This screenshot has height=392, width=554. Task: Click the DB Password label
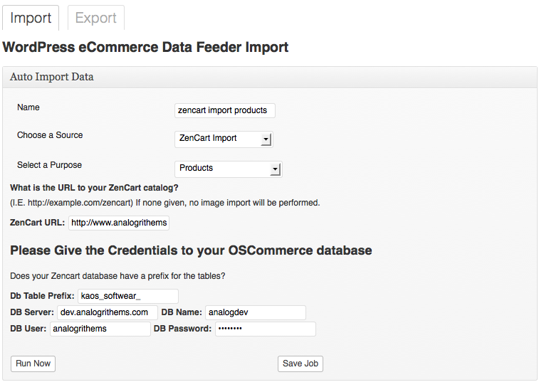tap(182, 329)
